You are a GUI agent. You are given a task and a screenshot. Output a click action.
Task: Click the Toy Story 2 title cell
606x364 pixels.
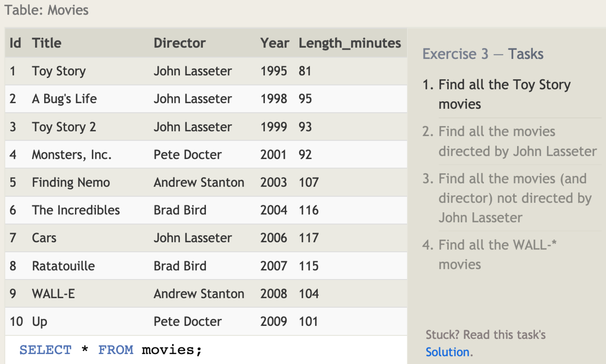[x=64, y=127]
